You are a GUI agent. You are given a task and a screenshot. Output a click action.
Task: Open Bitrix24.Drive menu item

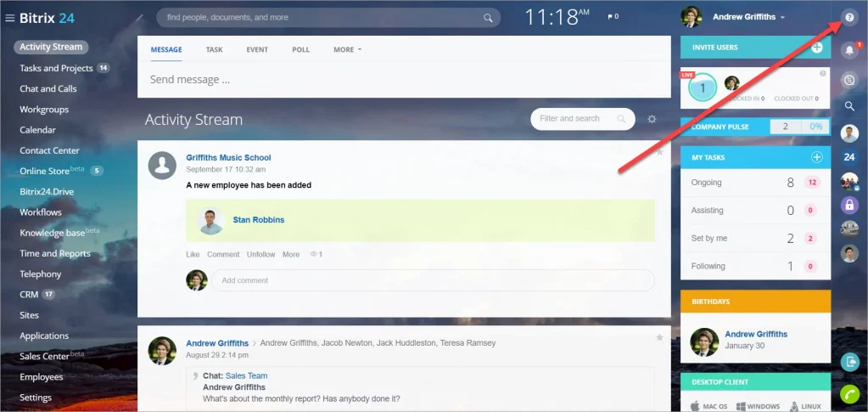(x=47, y=191)
